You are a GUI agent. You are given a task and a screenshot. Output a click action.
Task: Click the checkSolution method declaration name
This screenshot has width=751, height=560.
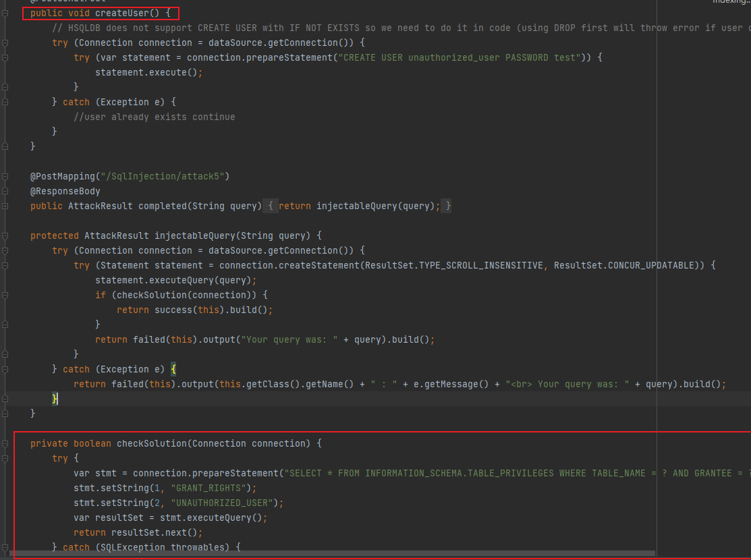click(151, 443)
